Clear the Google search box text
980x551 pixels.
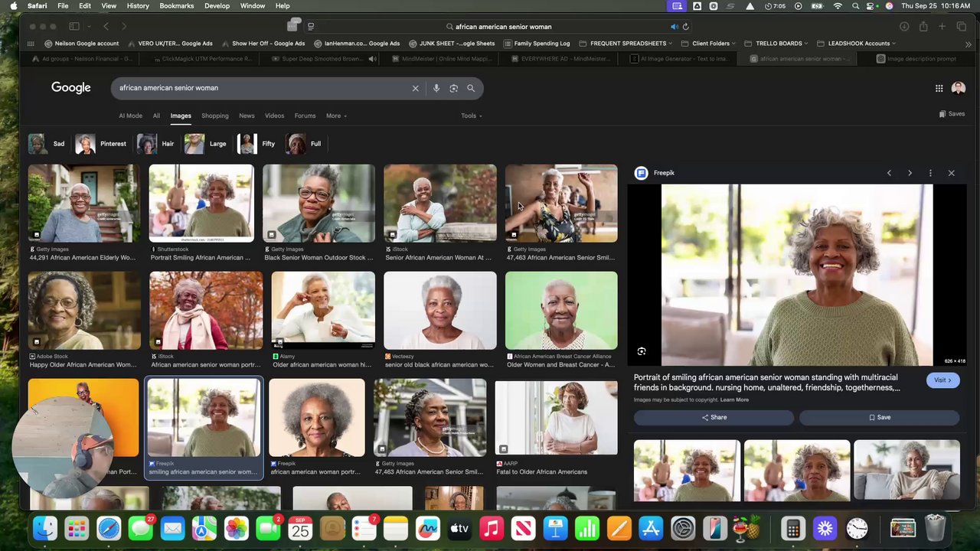(x=416, y=88)
